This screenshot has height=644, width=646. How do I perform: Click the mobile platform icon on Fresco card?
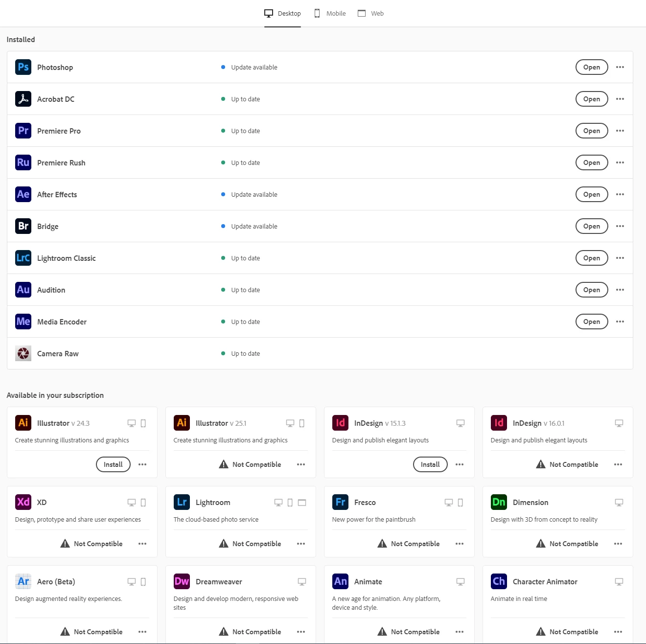point(461,503)
